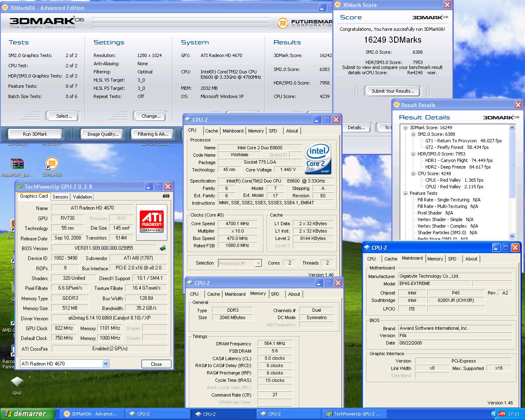The width and height of the screenshot is (525, 420).
Task: Collapse the SM2.0 Score 6388 node
Action: click(x=413, y=134)
